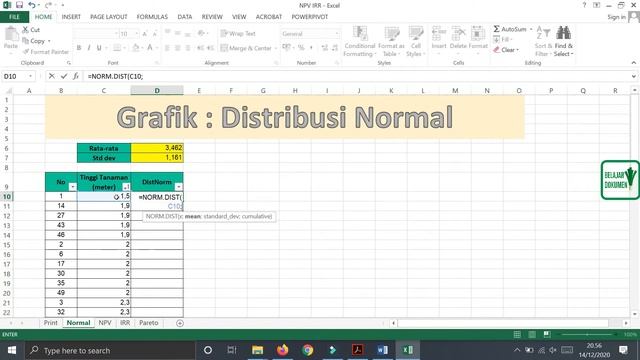The image size is (640, 360).
Task: Switch to Normal view in status bar
Action: [x=517, y=334]
